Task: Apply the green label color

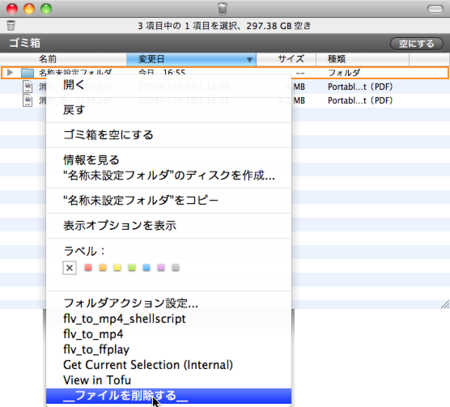Action: pyautogui.click(x=132, y=267)
